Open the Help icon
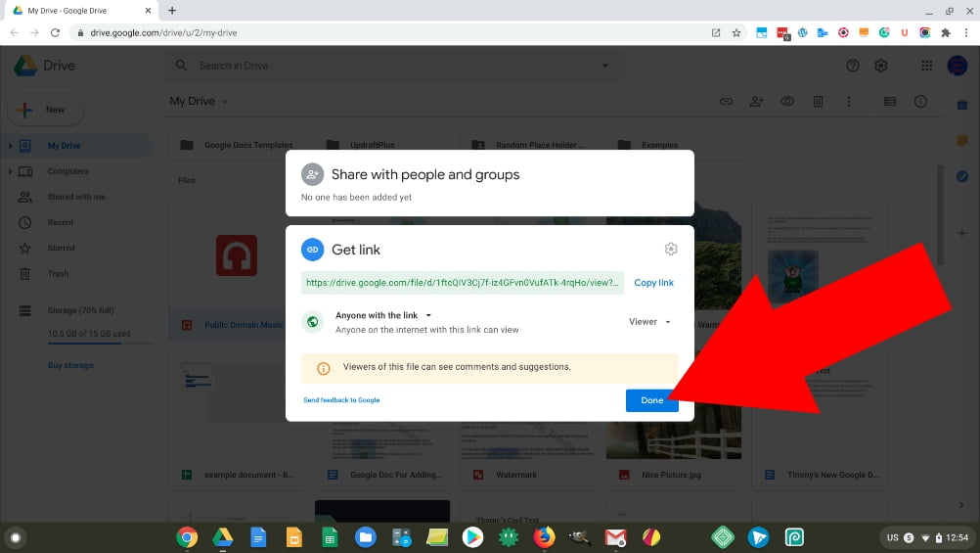 tap(853, 66)
